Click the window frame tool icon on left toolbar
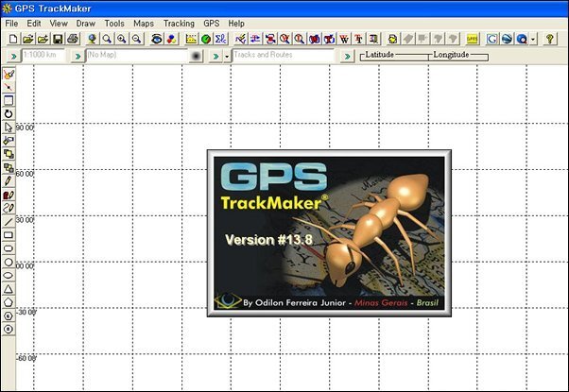This screenshot has width=569, height=392. coord(9,101)
